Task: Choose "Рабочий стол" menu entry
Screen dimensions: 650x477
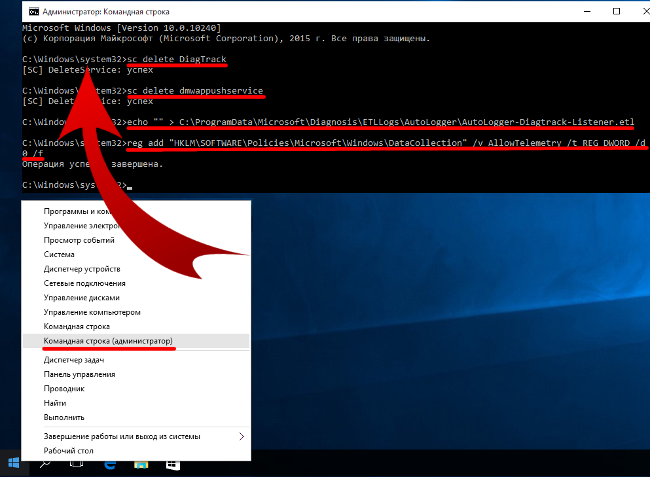Action: click(136, 451)
